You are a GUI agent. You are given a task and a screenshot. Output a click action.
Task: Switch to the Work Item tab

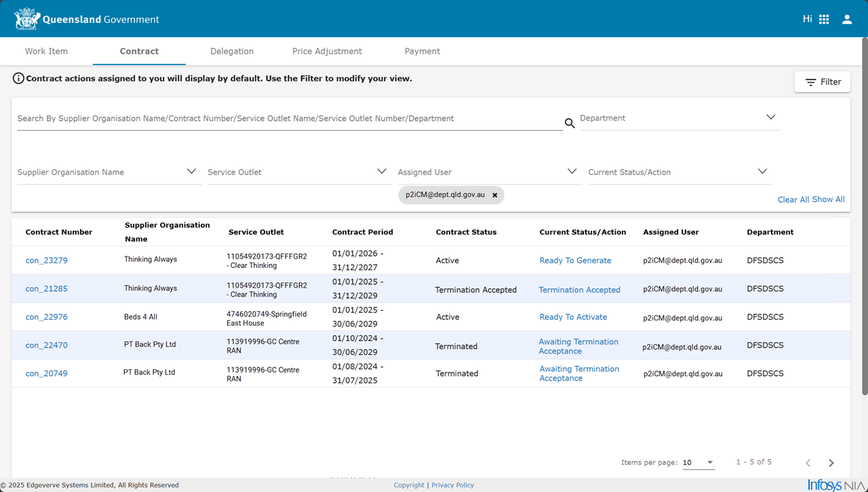(46, 52)
